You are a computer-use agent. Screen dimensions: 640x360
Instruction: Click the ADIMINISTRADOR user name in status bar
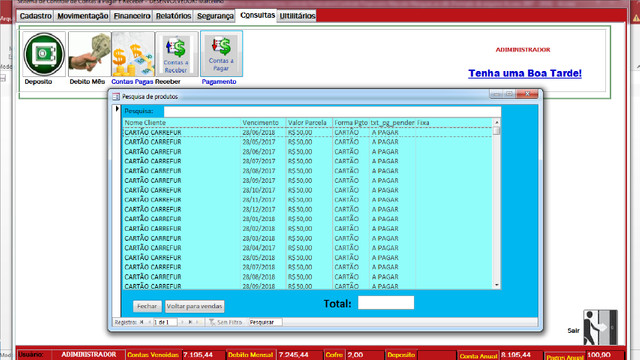coord(89,354)
